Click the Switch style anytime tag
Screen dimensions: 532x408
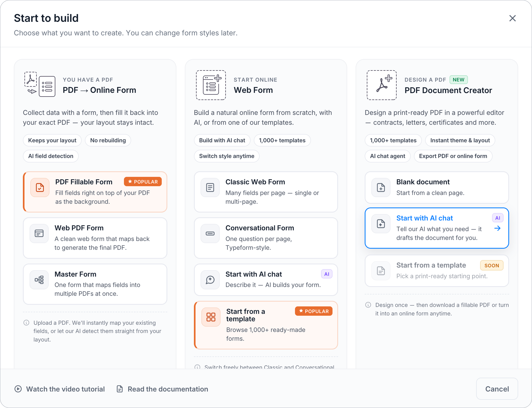pyautogui.click(x=227, y=156)
